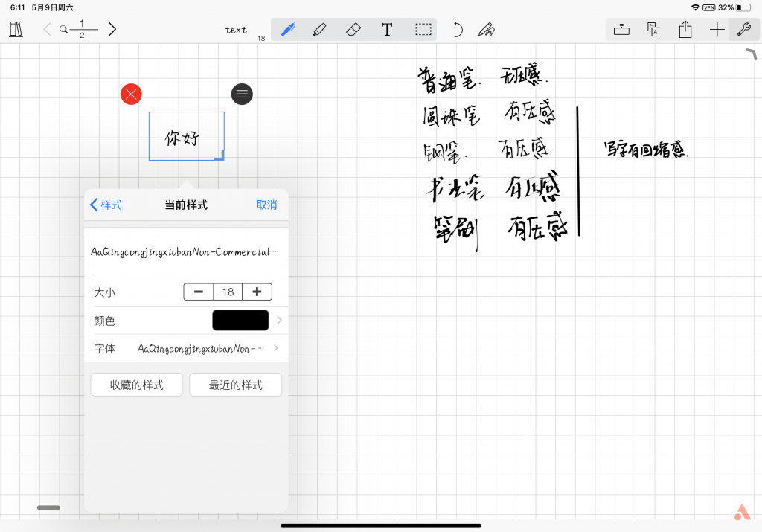Increase font size with plus stepper

click(257, 292)
